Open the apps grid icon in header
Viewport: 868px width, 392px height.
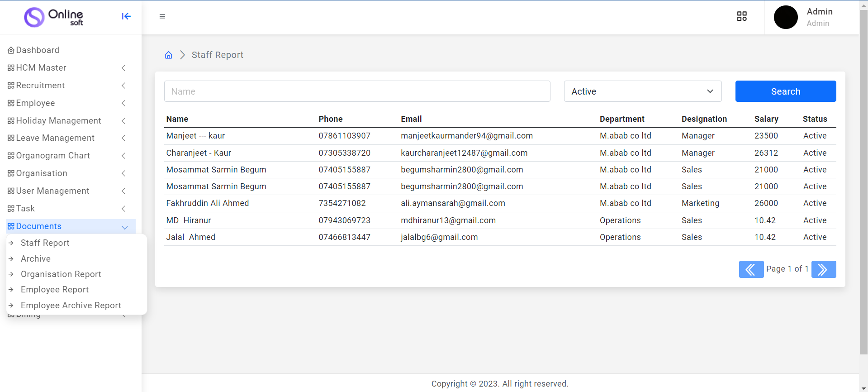(x=742, y=16)
